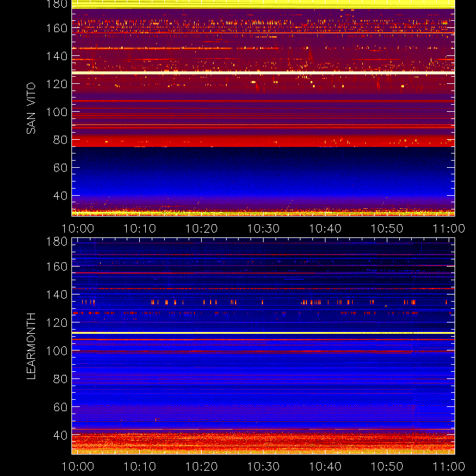Select the 140 tick label on Learmonth axis
The width and height of the screenshot is (476, 476).
tap(57, 295)
